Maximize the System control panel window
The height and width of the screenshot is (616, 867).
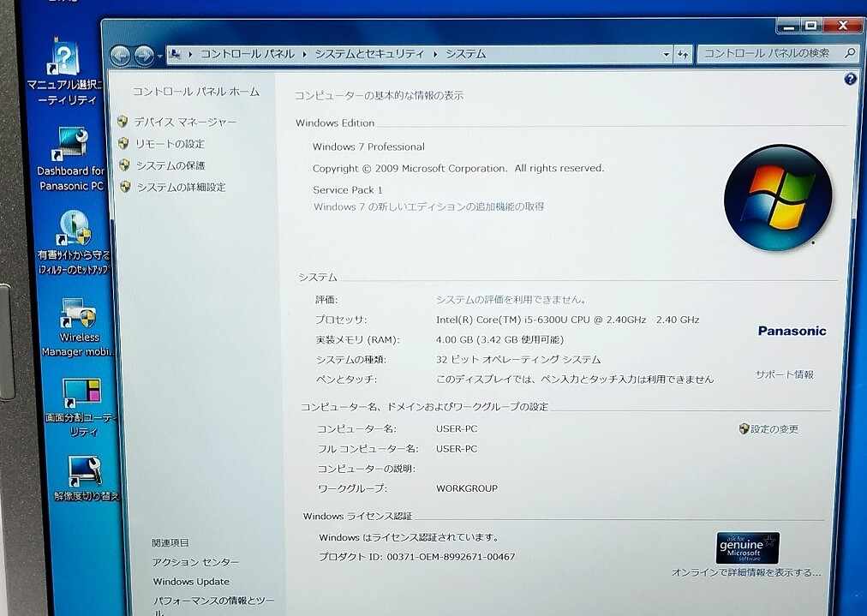click(811, 26)
